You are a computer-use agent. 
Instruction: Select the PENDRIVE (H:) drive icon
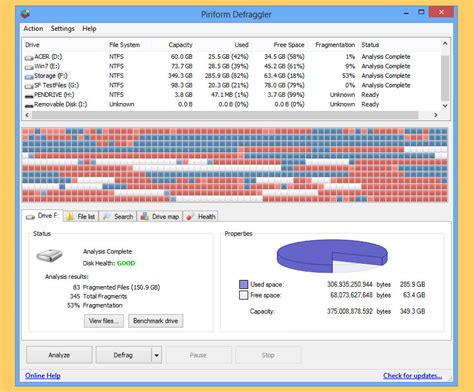29,96
